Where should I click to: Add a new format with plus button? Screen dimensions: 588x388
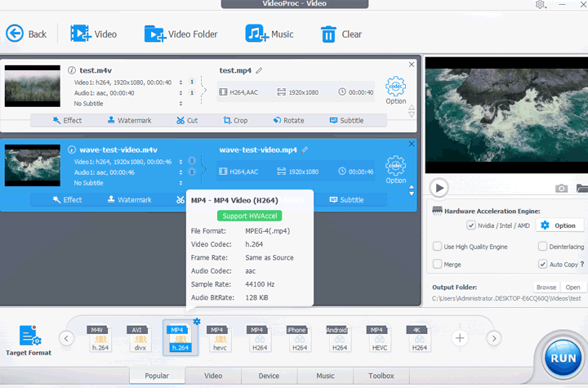459,338
